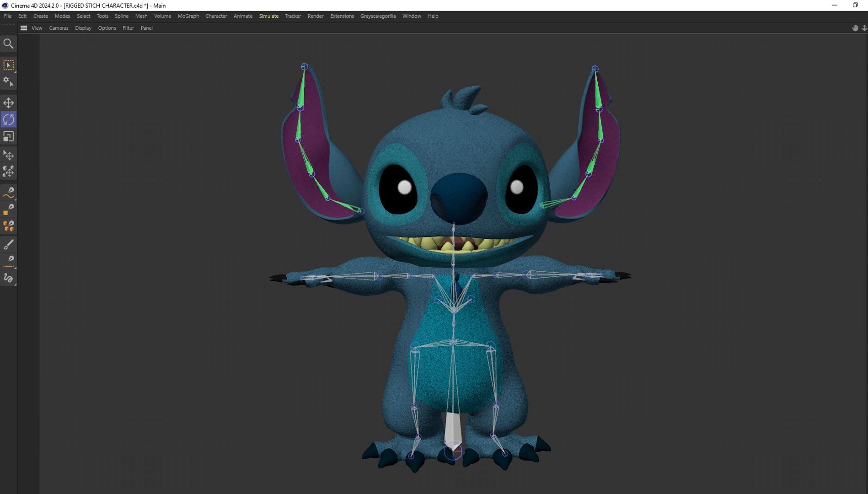Open the Tracker menu
The width and height of the screenshot is (868, 494).
[293, 16]
